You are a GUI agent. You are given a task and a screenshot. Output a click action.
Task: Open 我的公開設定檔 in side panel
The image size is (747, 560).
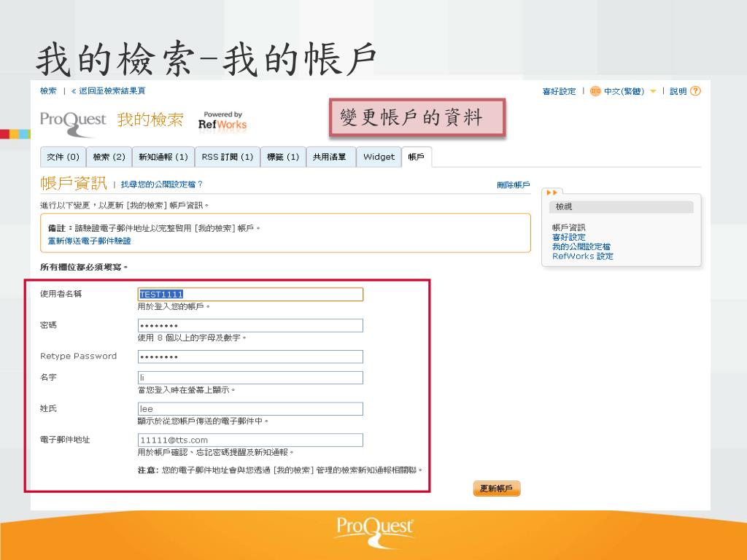coord(581,246)
